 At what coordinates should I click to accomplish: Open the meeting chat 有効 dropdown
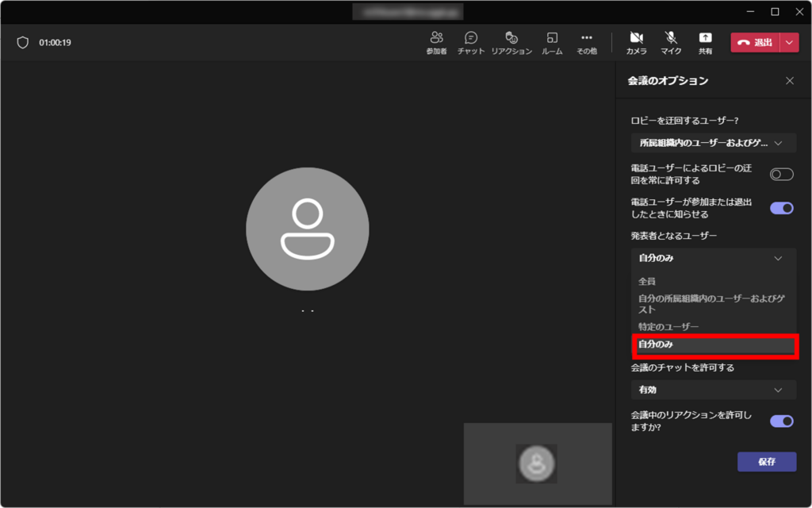[713, 391]
